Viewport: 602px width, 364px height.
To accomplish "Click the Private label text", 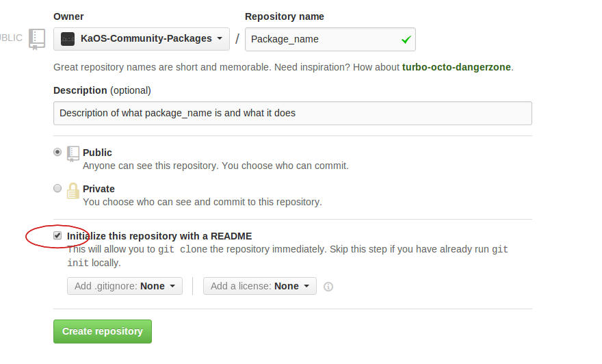I will pos(99,189).
